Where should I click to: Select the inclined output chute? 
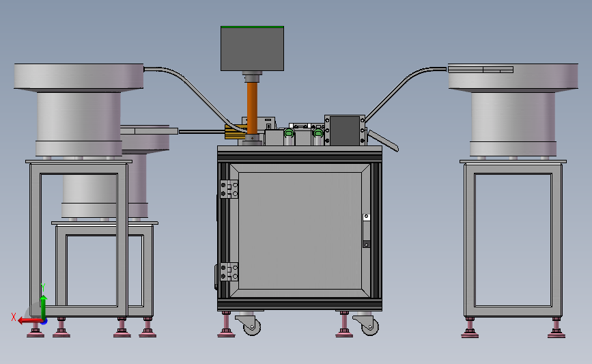pyautogui.click(x=383, y=141)
